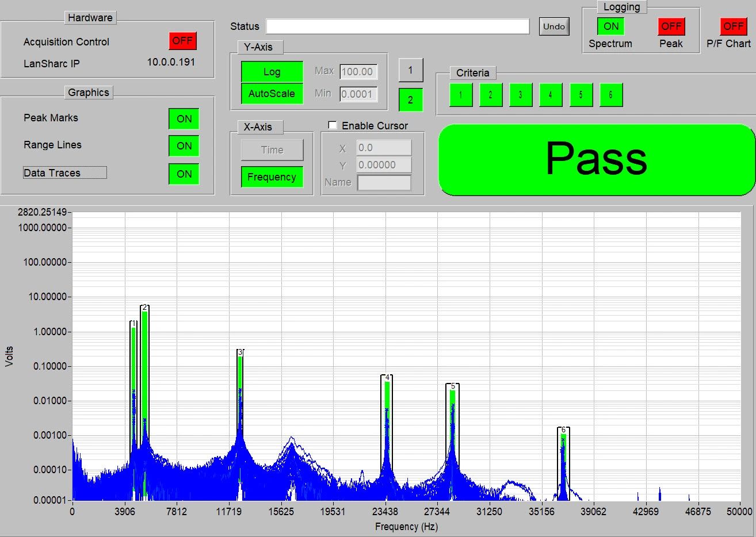756x537 pixels.
Task: Select trace channel 1
Action: (x=410, y=70)
